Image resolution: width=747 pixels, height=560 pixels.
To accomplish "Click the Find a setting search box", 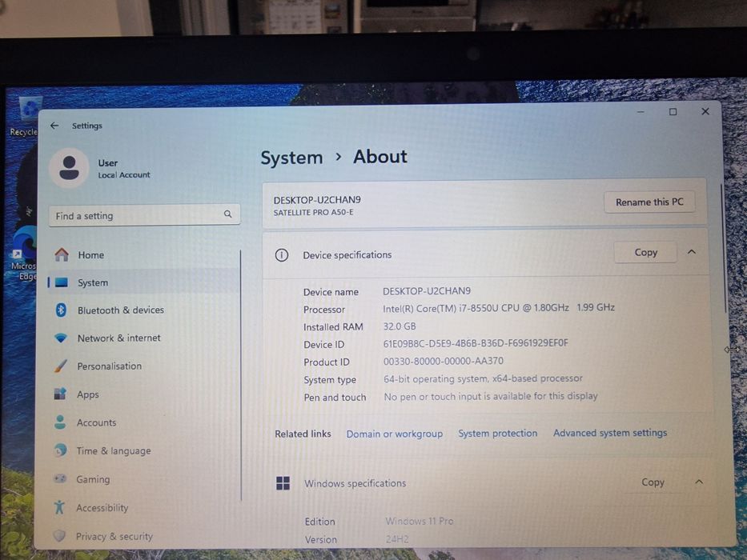I will click(144, 215).
